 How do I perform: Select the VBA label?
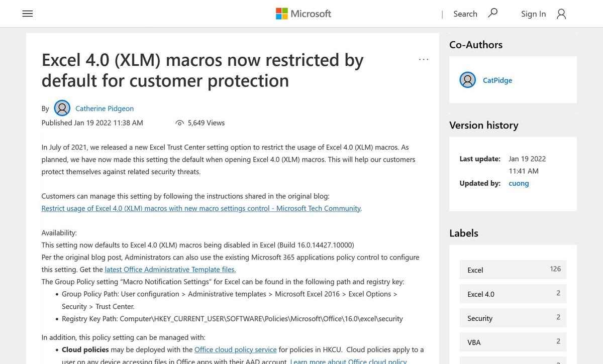513,342
